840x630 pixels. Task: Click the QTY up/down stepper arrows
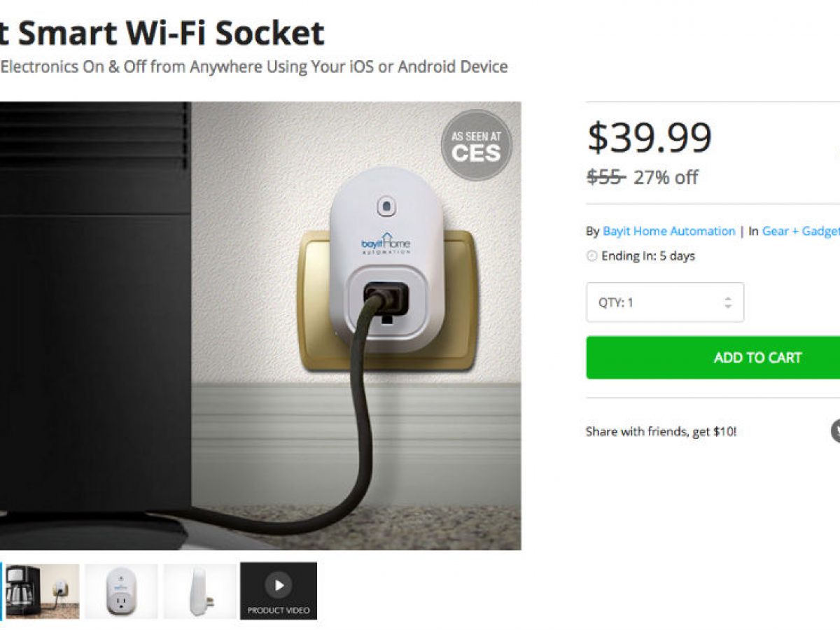click(x=728, y=302)
